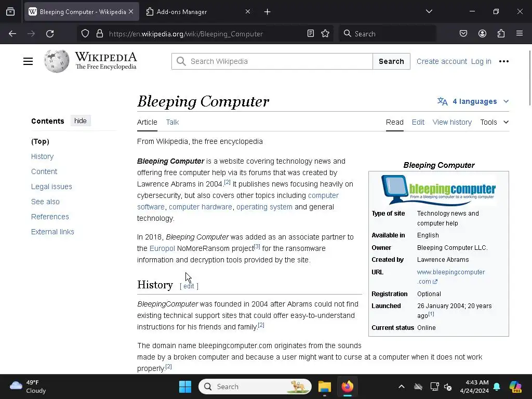Jump to History in contents sidebar
This screenshot has width=532, height=399.
pyautogui.click(x=43, y=156)
